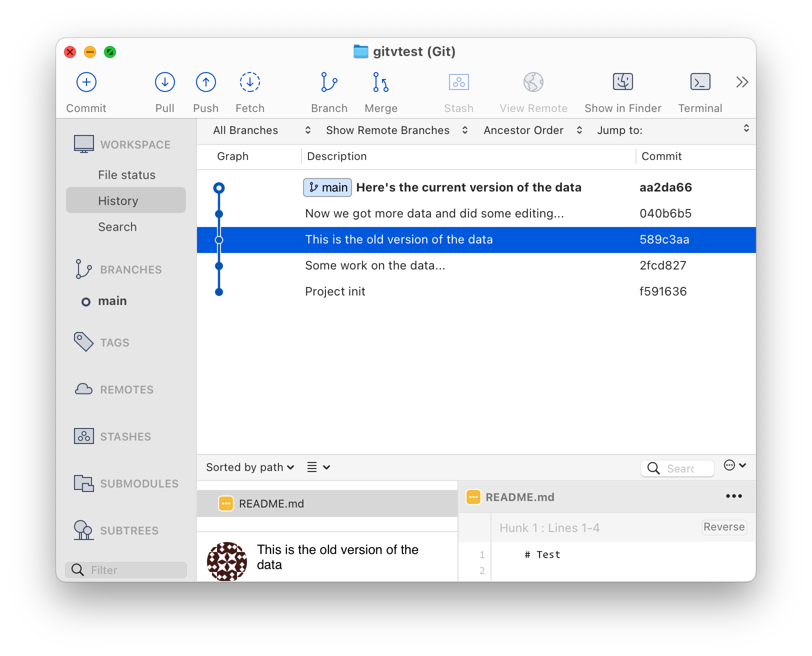Click the README.md icon in diff header
This screenshot has height=656, width=812.
(x=473, y=497)
